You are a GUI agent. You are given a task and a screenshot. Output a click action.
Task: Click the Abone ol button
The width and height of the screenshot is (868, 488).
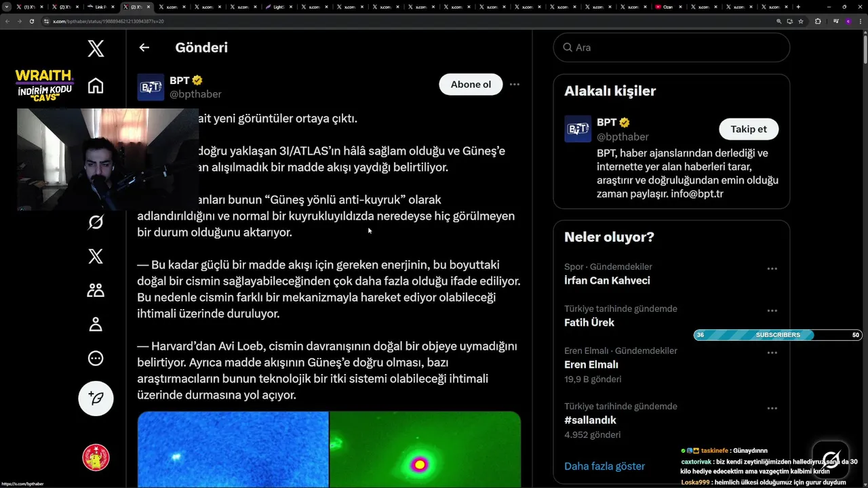pos(471,85)
